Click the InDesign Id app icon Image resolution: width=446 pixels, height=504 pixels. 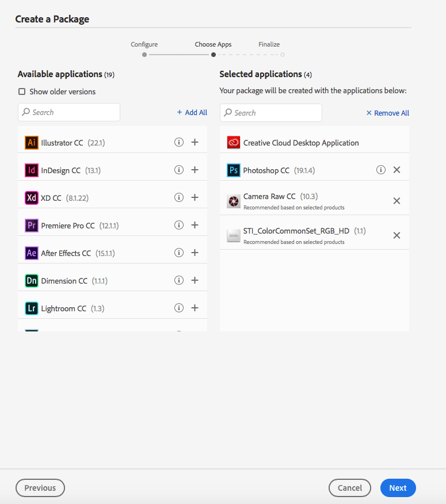pos(32,170)
